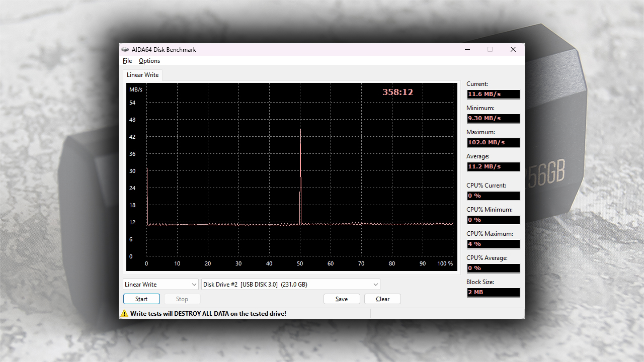Click the yellow warning triangle icon
644x362 pixels.
coord(124,314)
